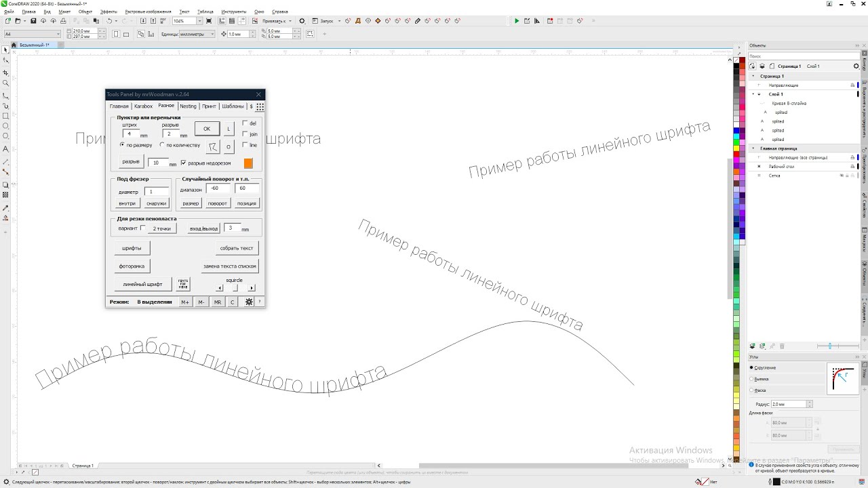Increase the corner radius stepper
This screenshot has width=868, height=488.
pos(810,403)
